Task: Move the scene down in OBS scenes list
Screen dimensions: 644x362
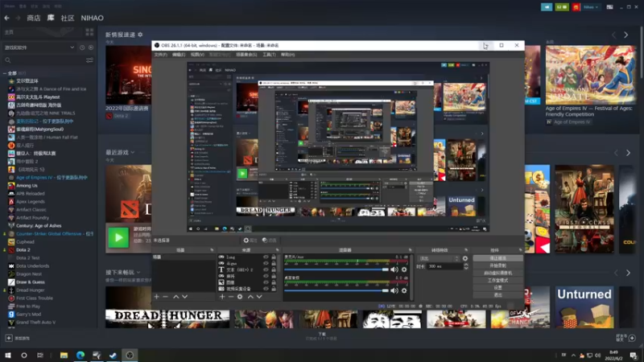Action: click(185, 296)
